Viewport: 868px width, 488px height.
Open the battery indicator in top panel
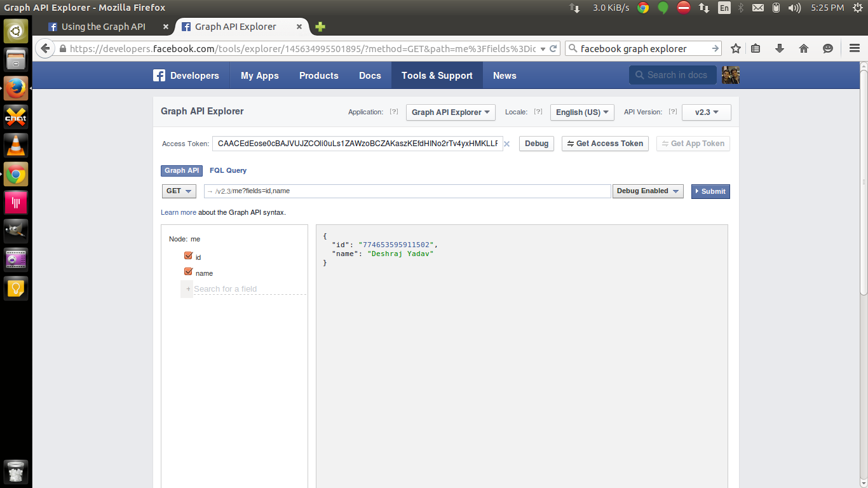pos(776,8)
